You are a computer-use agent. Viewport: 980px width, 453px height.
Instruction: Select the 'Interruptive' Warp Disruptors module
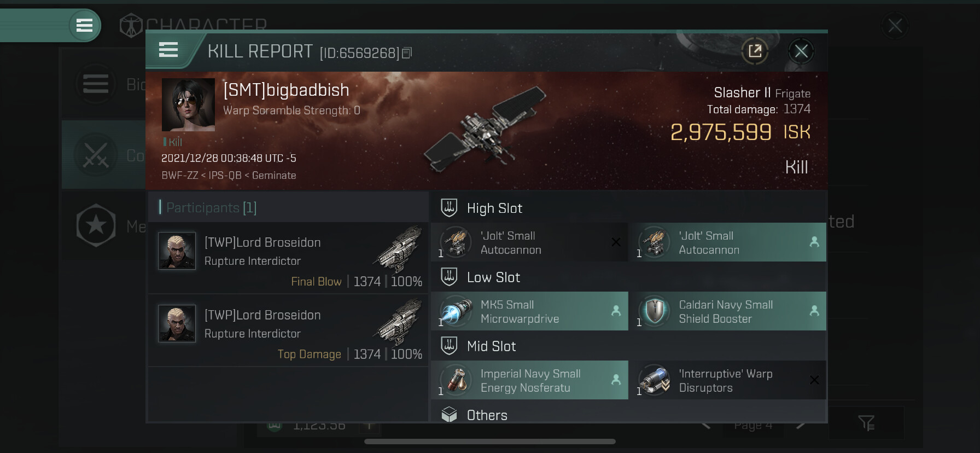click(728, 380)
